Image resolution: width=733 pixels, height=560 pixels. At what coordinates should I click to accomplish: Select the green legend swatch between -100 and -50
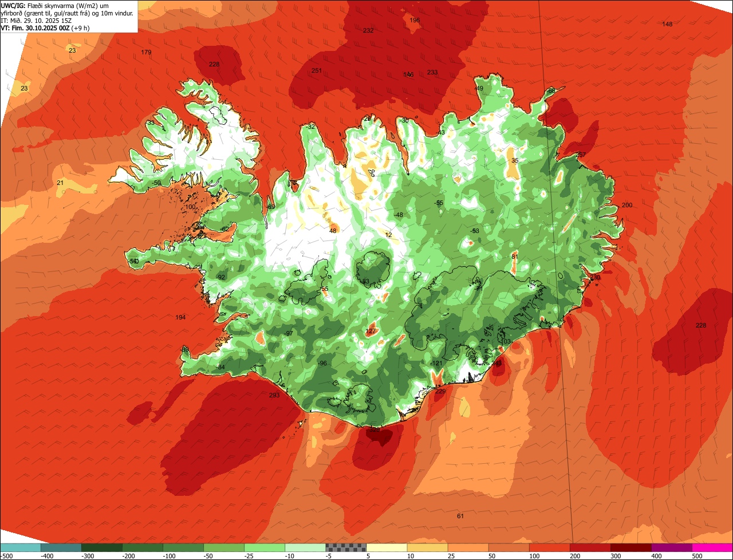click(x=183, y=547)
